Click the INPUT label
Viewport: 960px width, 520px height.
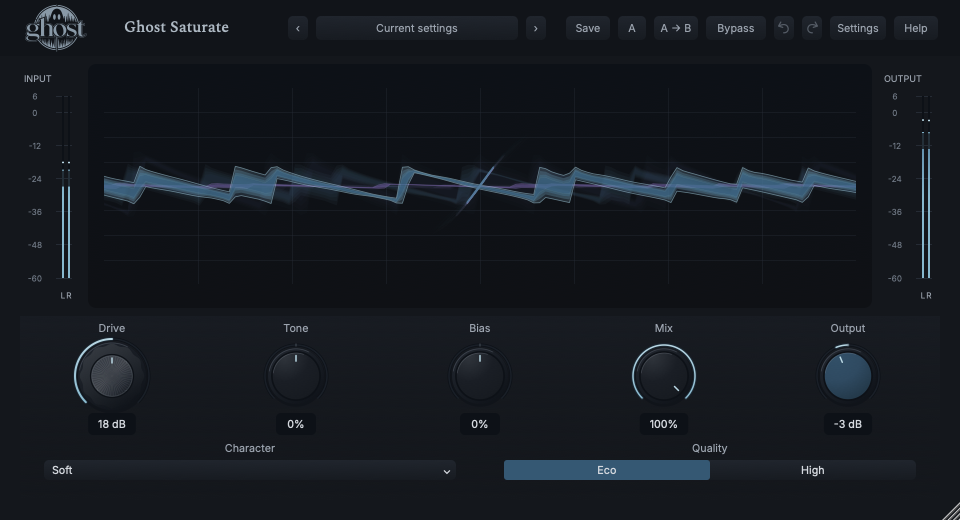37,78
